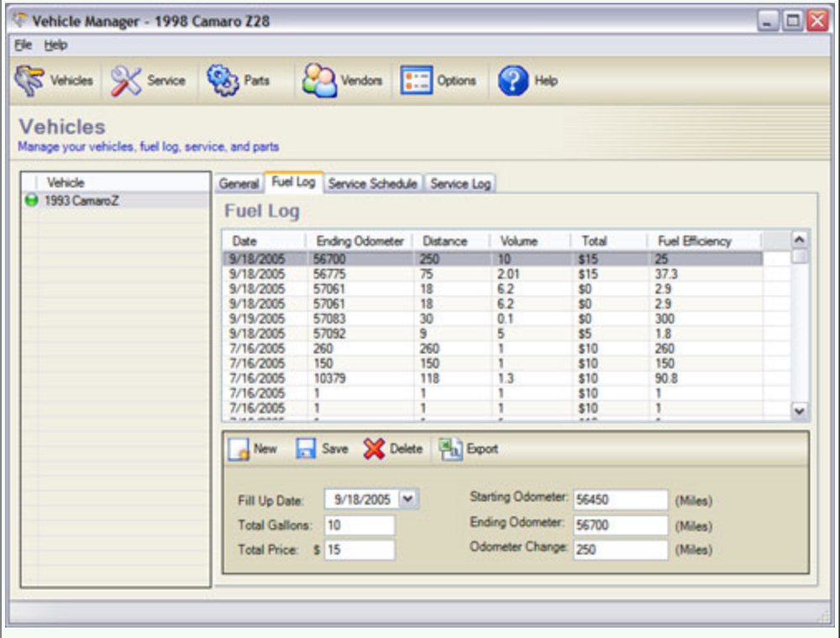This screenshot has width=840, height=638.
Task: Click the fuel efficiency value 37.3
Action: tap(666, 274)
